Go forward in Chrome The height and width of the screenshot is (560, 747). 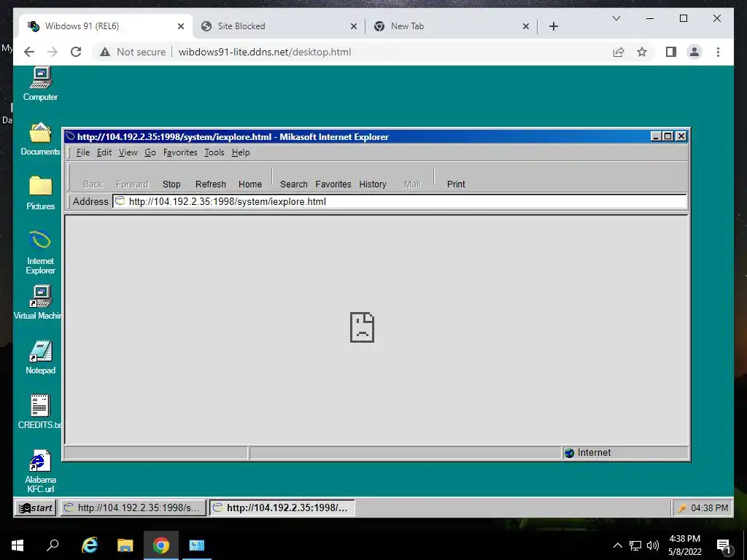[53, 52]
